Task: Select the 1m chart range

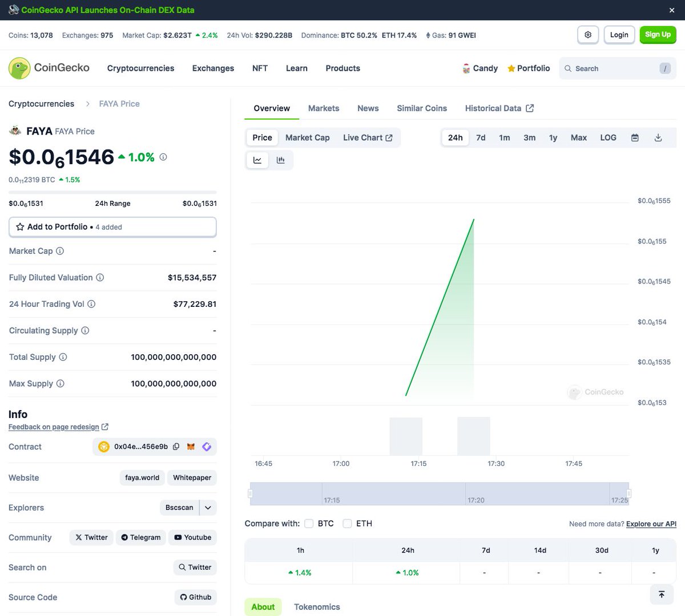Action: point(505,137)
